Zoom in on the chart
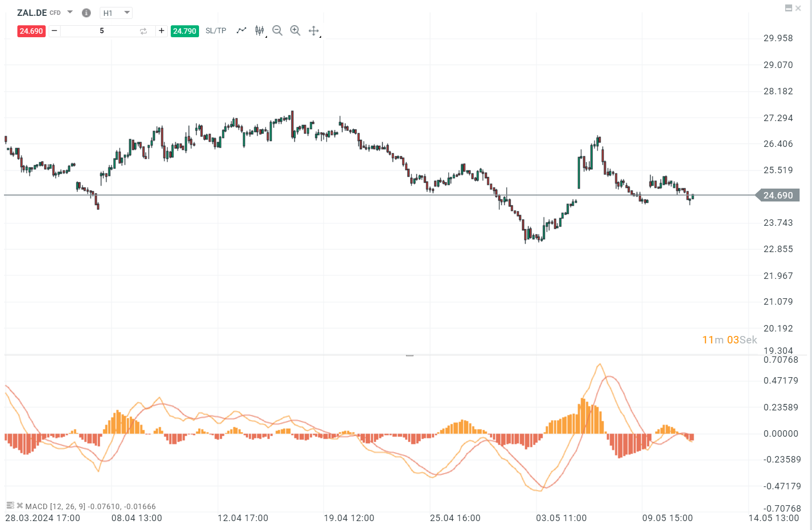 295,31
